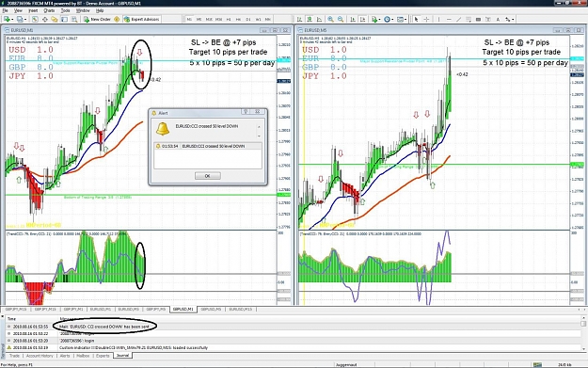588x368 pixels.
Task: Select the equidistant channel tool
Action: click(469, 19)
